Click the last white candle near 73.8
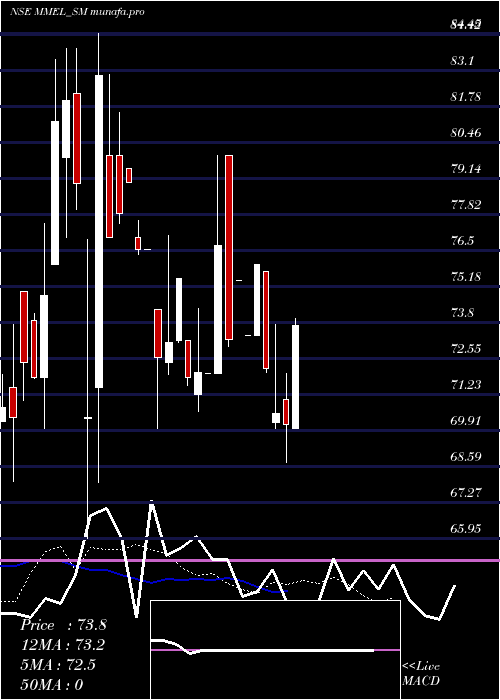Image resolution: width=500 pixels, height=700 pixels. [x=295, y=377]
